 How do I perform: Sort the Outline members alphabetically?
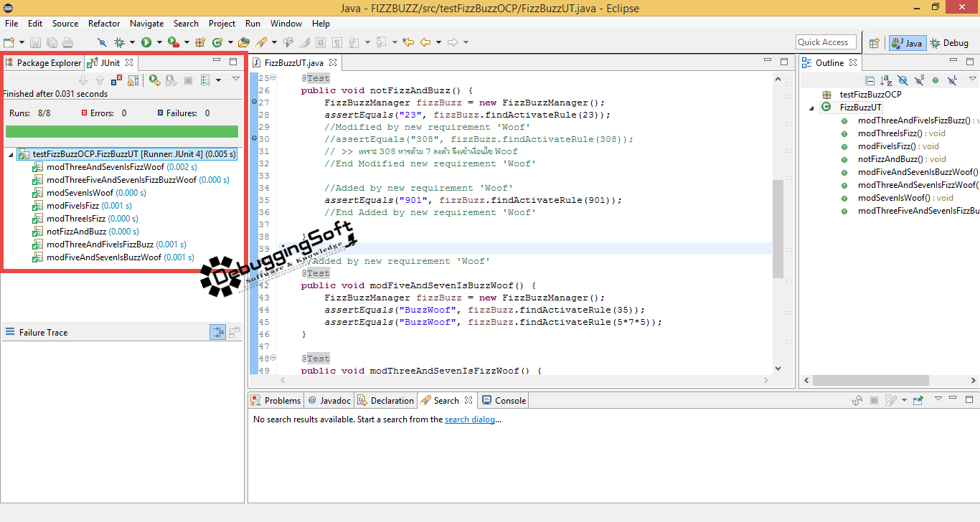coord(886,80)
